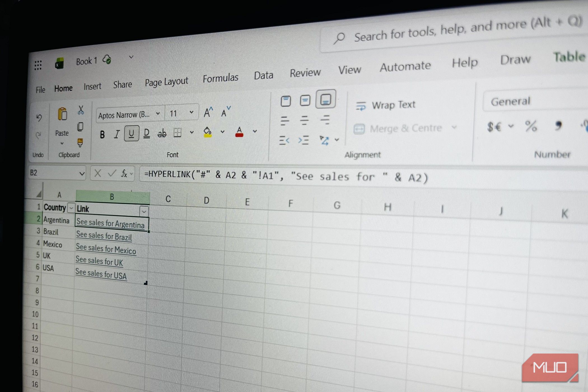
Task: Toggle bold formatting
Action: coord(102,135)
